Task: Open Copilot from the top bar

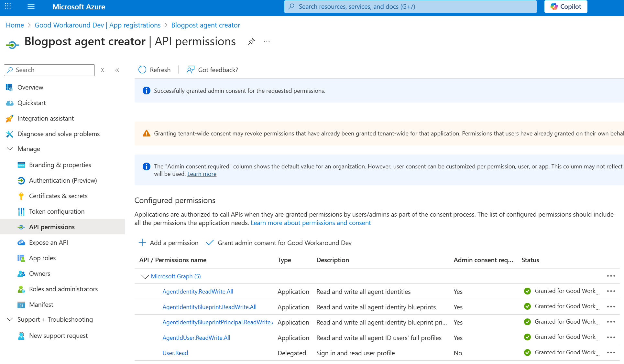Action: 565,6
